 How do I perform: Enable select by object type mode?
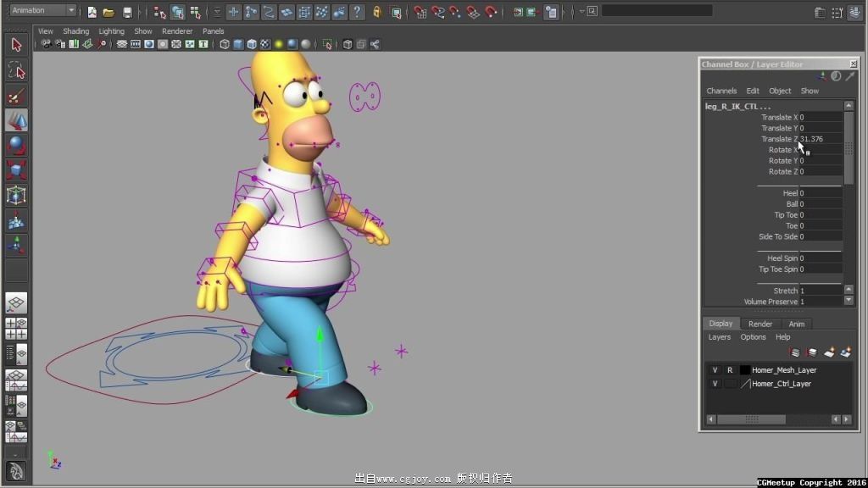pyautogui.click(x=177, y=12)
